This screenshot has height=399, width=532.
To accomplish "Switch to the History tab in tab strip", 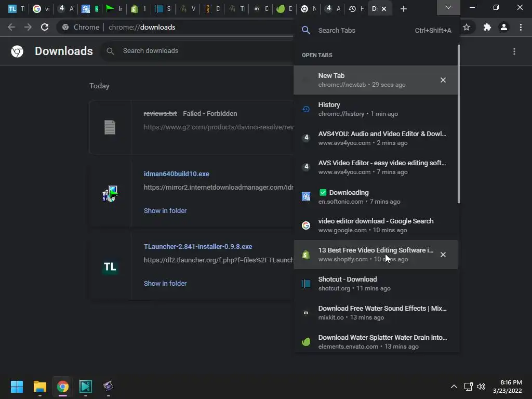I will click(356, 9).
